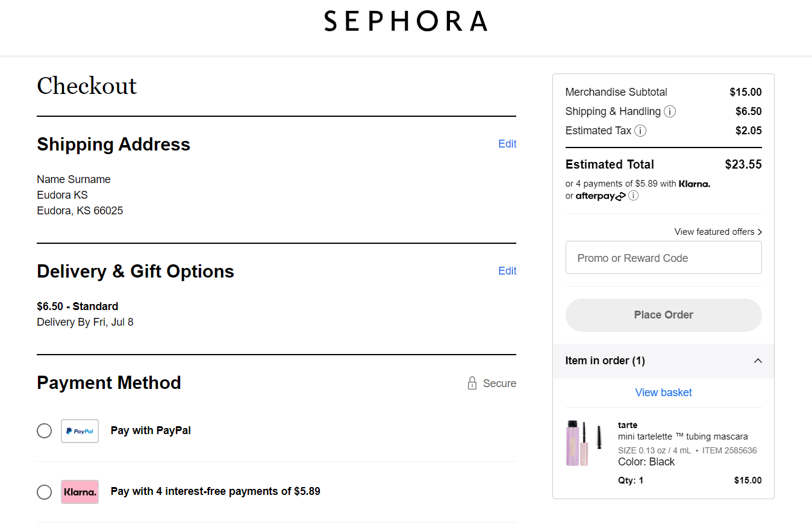Click the Estimated Tax info icon
The height and width of the screenshot is (525, 812).
[640, 131]
